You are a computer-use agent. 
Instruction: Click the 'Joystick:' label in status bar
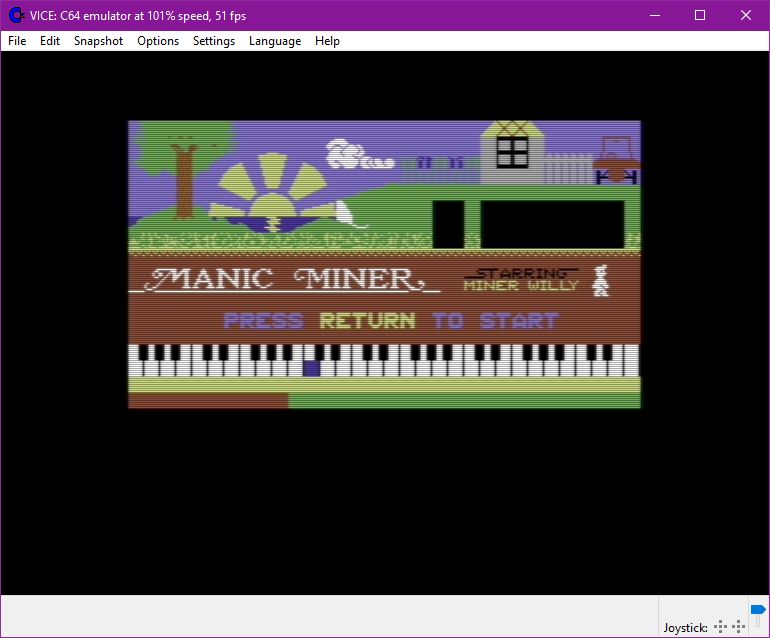tap(686, 627)
